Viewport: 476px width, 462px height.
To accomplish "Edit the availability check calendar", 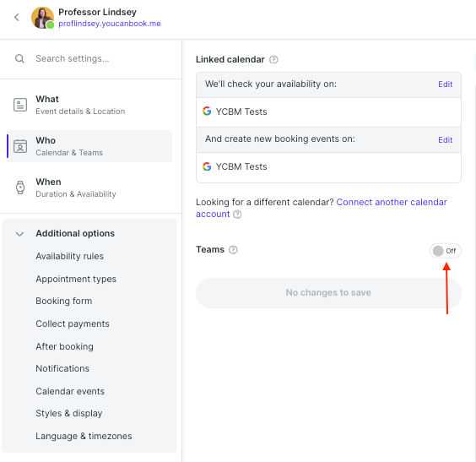I will coord(445,84).
